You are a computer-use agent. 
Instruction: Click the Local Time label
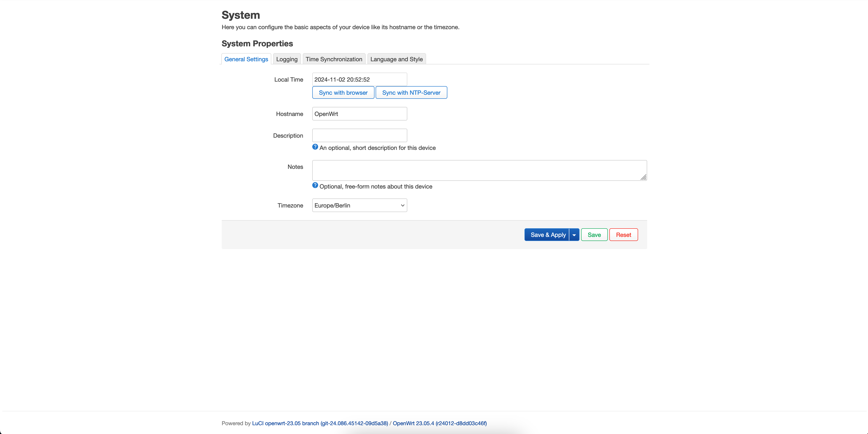pos(289,80)
